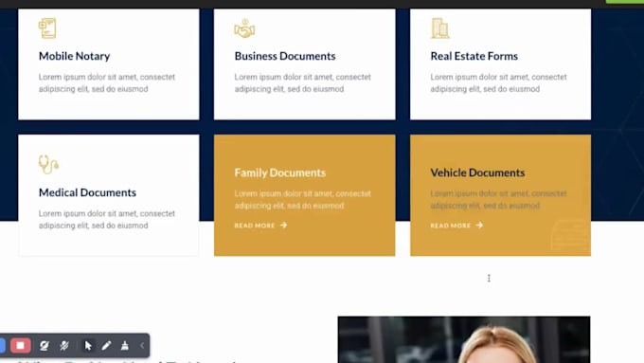Image resolution: width=644 pixels, height=363 pixels.
Task: Click the Business Documents description text
Action: tap(303, 83)
